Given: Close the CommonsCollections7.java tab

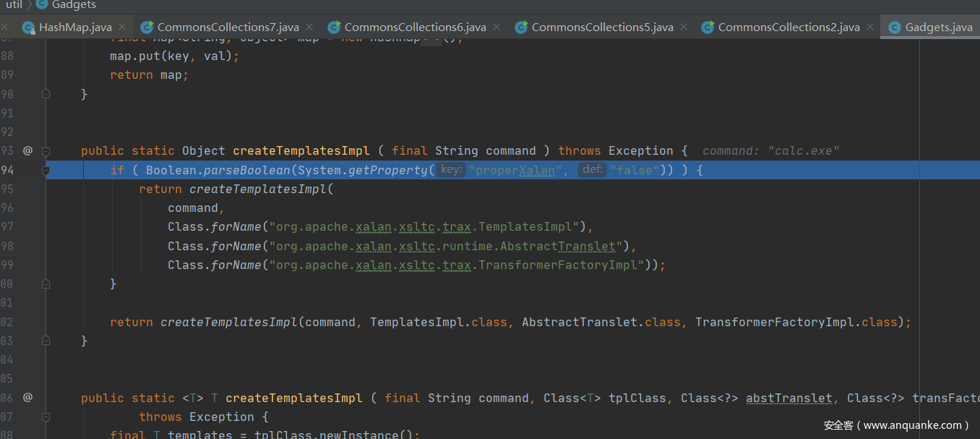Looking at the screenshot, I should [x=309, y=27].
